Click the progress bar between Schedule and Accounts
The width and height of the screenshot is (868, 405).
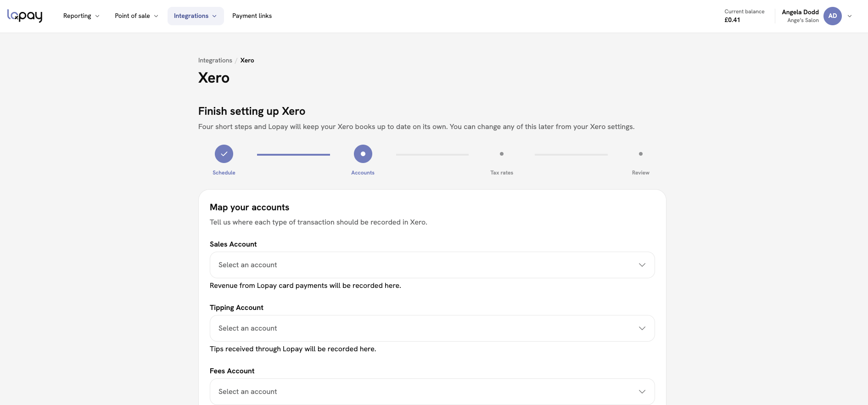(x=293, y=155)
